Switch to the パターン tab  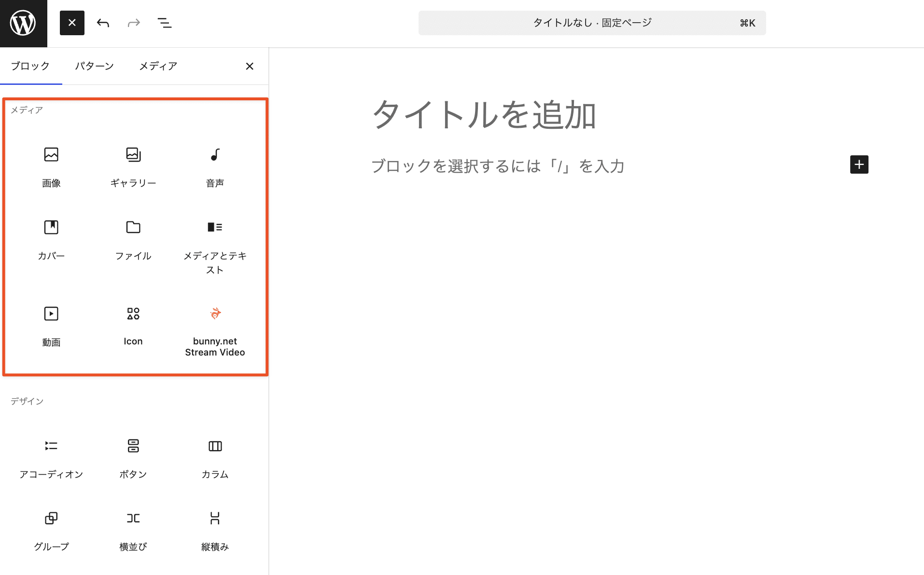click(x=95, y=66)
